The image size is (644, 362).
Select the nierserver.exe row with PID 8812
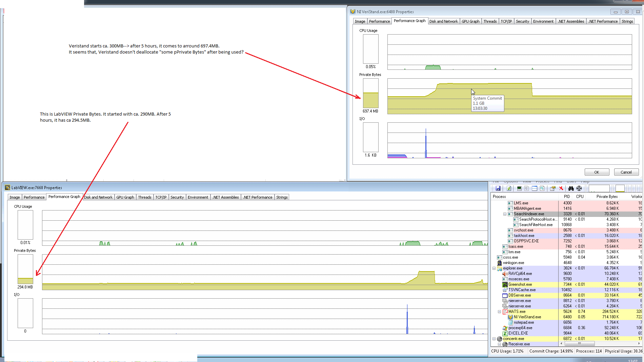[x=566, y=301]
